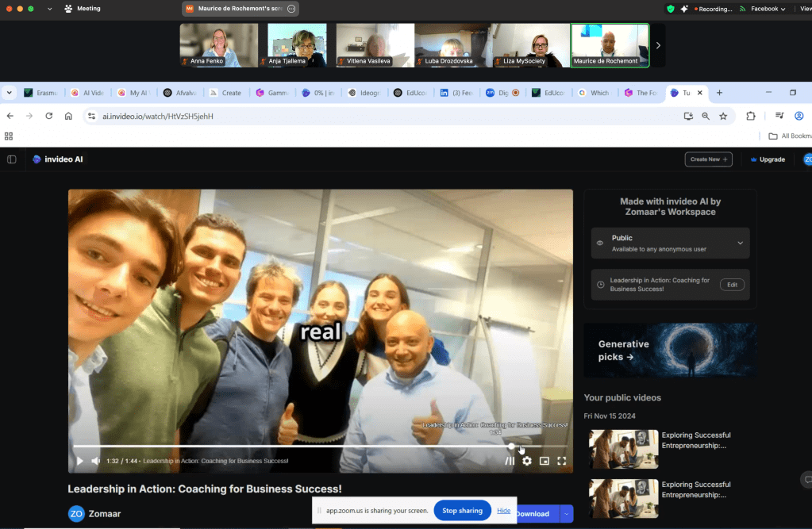The width and height of the screenshot is (812, 529).
Task: Mute the video with speaker icon
Action: tap(95, 461)
